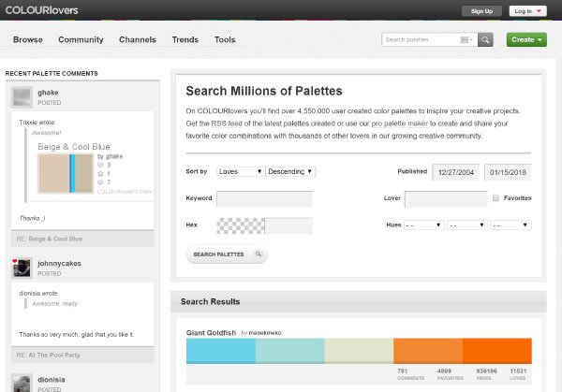Click the 781 comments count
Screen dimensions: 562x392
click(x=403, y=370)
